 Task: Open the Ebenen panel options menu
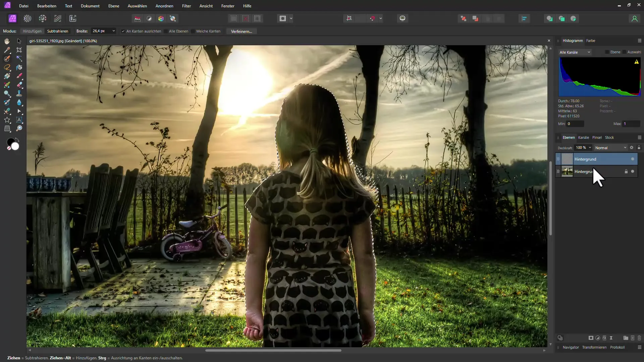pyautogui.click(x=639, y=137)
